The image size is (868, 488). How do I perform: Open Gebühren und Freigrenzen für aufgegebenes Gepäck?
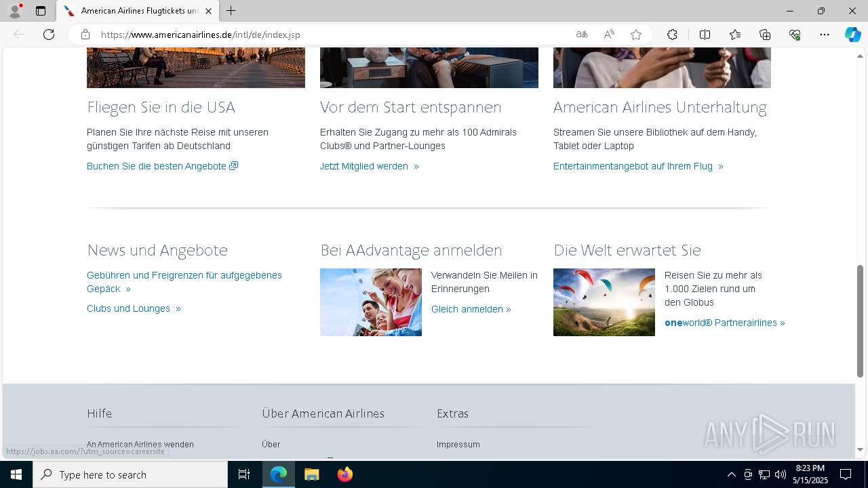click(x=184, y=282)
